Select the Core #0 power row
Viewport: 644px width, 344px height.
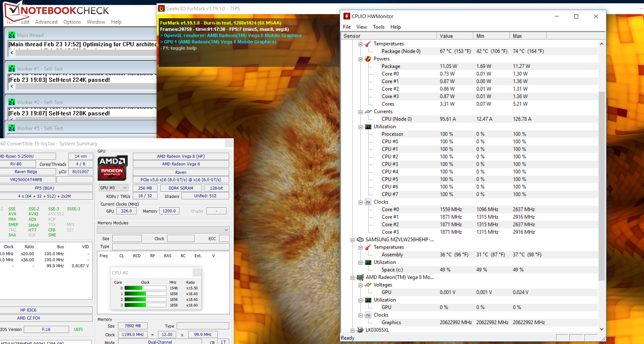click(470, 74)
